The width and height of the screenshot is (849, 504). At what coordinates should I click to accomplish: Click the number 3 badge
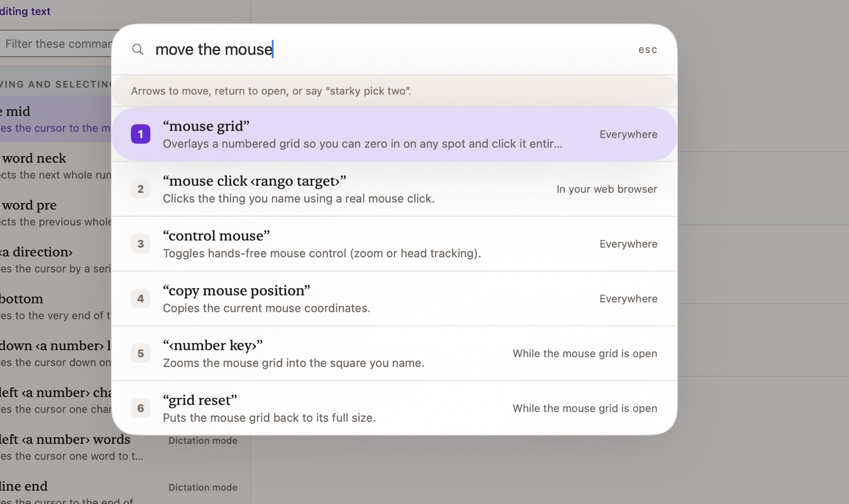pyautogui.click(x=141, y=244)
